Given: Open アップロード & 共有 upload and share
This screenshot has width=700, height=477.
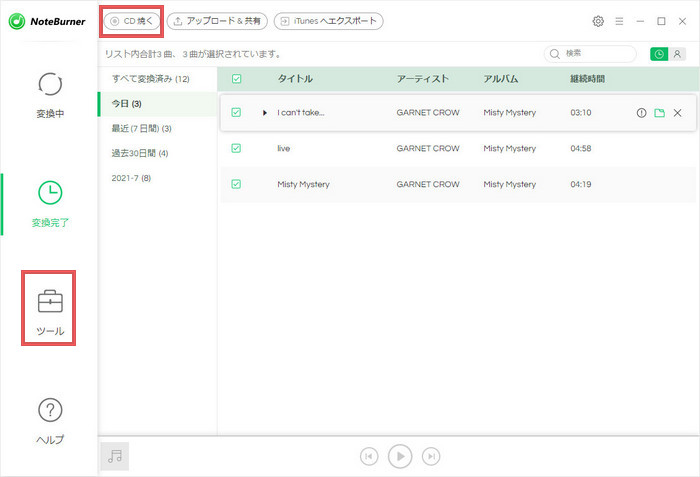Looking at the screenshot, I should click(217, 21).
